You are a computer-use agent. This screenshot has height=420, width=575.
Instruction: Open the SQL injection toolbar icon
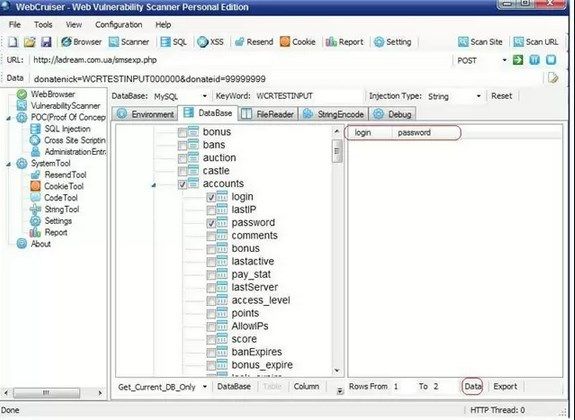pyautogui.click(x=166, y=42)
